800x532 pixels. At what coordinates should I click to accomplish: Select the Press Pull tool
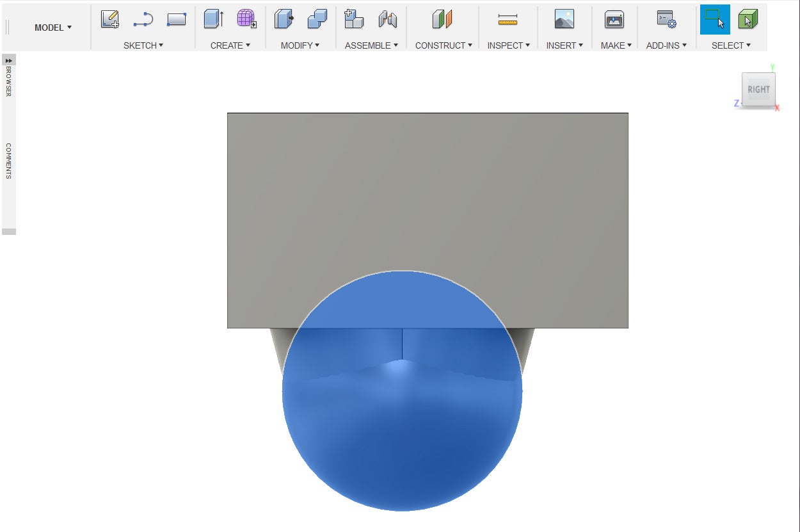[284, 20]
